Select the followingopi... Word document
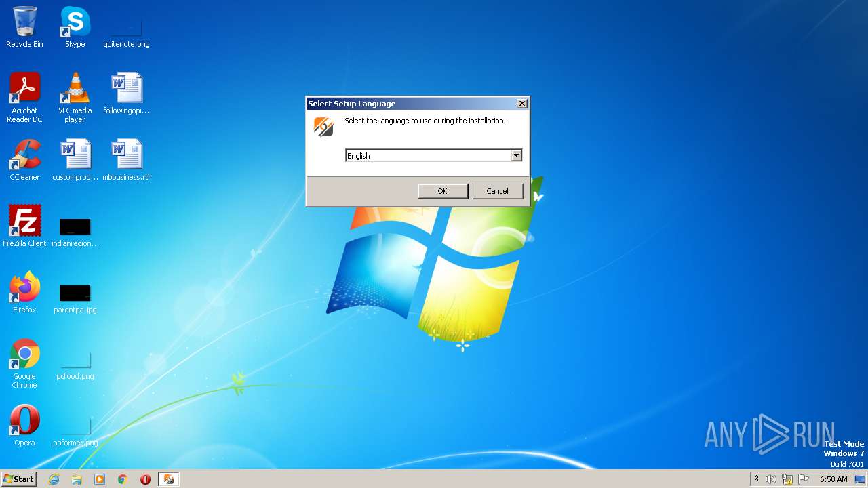Viewport: 868px width, 488px height. pyautogui.click(x=126, y=93)
